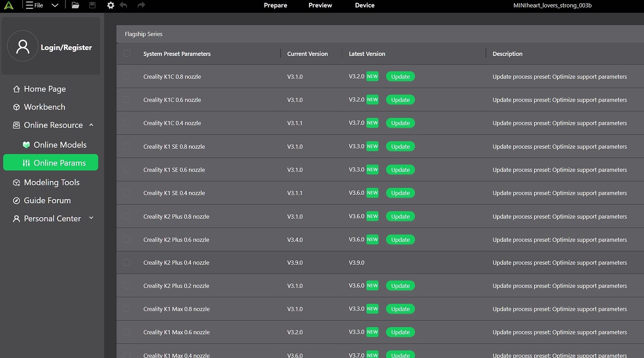Image resolution: width=644 pixels, height=358 pixels.
Task: Select all presets with header checkbox
Action: click(x=127, y=54)
